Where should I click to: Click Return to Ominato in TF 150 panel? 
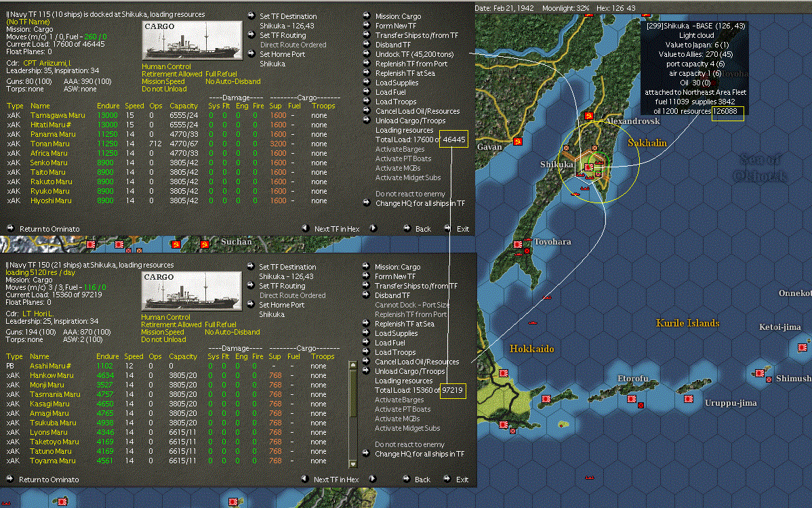pyautogui.click(x=49, y=480)
